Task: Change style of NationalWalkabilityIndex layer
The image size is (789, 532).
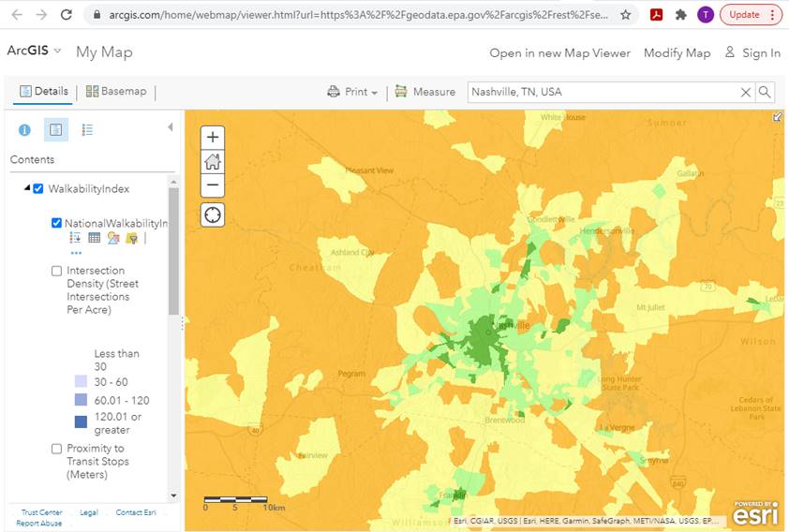Action: click(x=113, y=238)
